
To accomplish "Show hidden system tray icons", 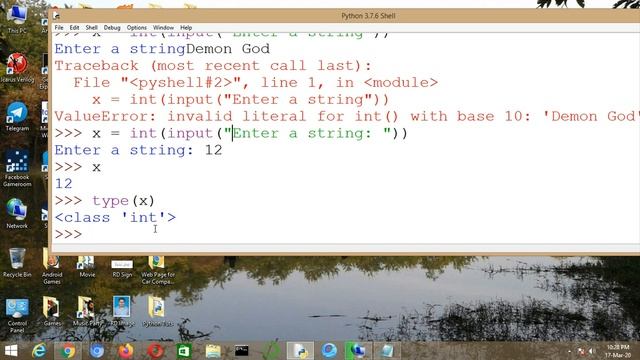I will (569, 351).
